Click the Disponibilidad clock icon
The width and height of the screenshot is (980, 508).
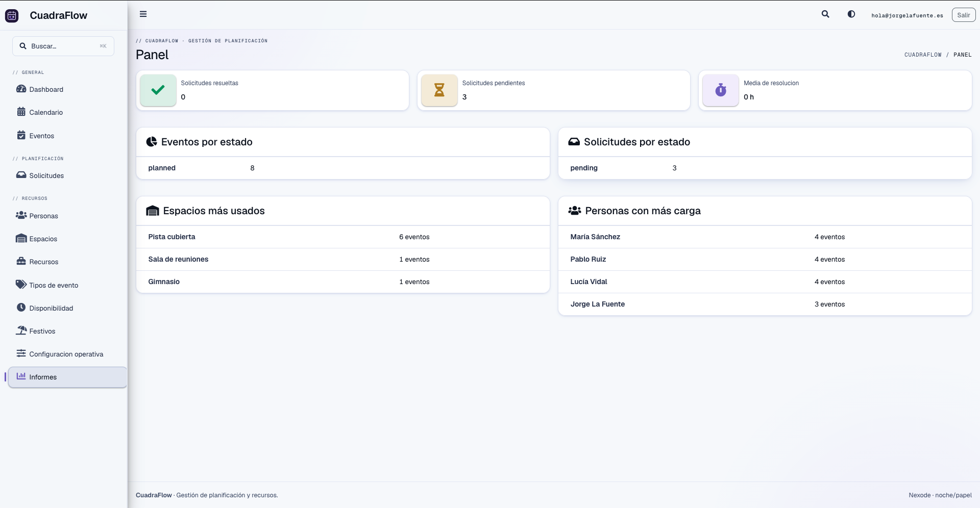click(x=21, y=308)
